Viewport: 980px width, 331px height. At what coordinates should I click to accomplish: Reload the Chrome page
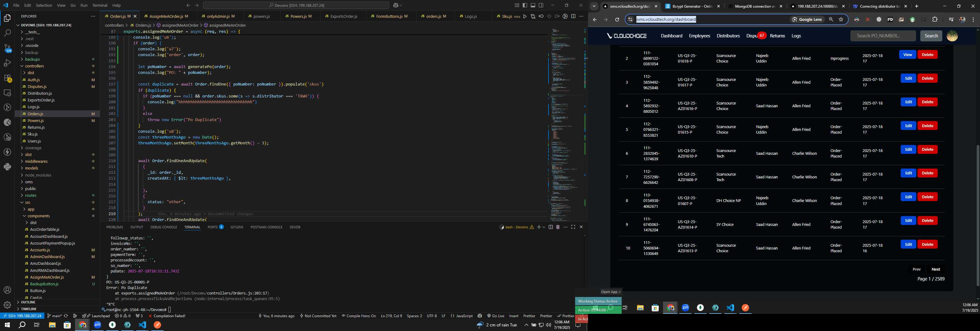click(x=617, y=19)
